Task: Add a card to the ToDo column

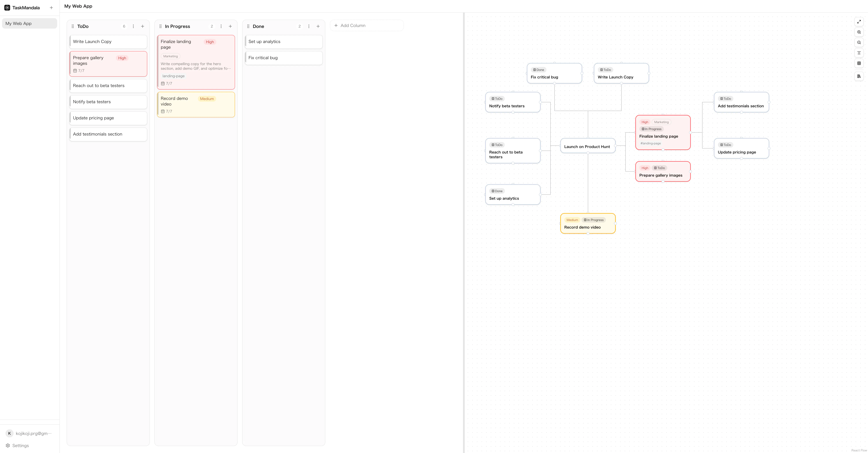Action: coord(143,26)
